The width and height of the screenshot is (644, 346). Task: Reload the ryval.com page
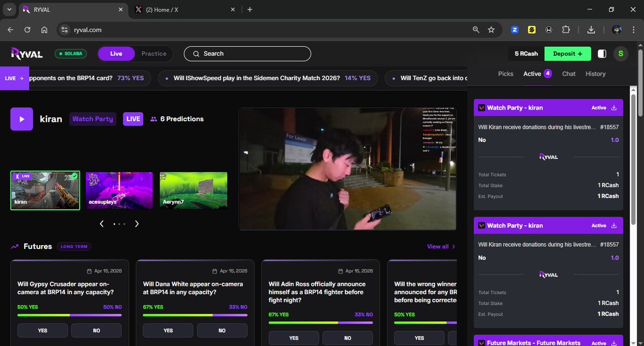click(27, 30)
